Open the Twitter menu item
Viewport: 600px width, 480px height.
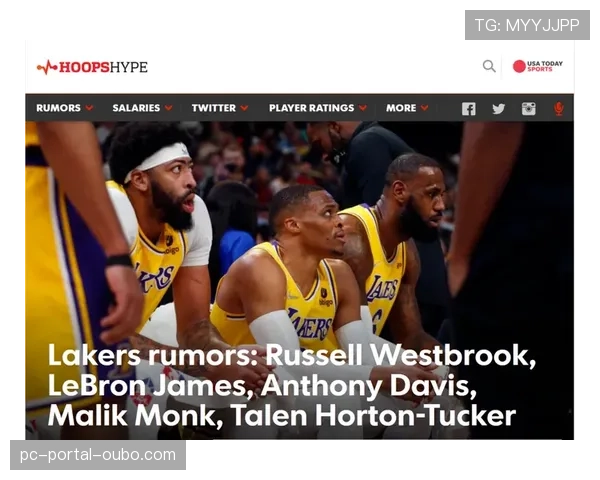tap(214, 108)
